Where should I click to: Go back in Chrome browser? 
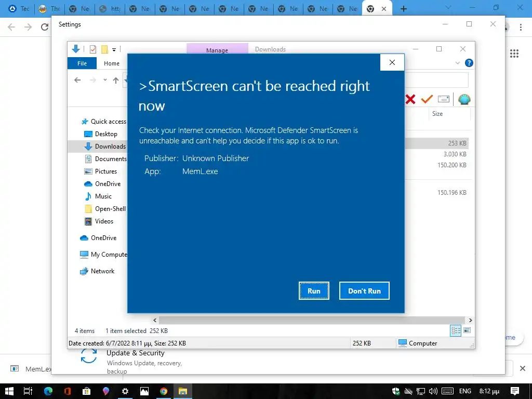(x=11, y=27)
